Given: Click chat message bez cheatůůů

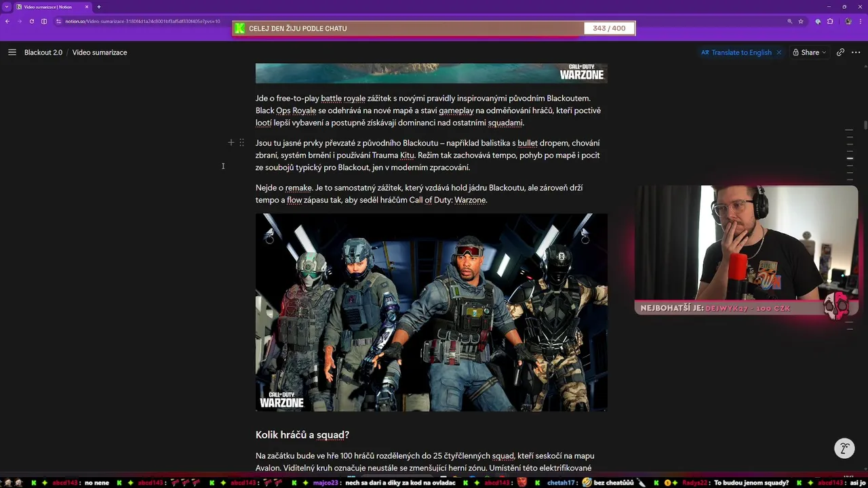Looking at the screenshot, I should pyautogui.click(x=614, y=483).
